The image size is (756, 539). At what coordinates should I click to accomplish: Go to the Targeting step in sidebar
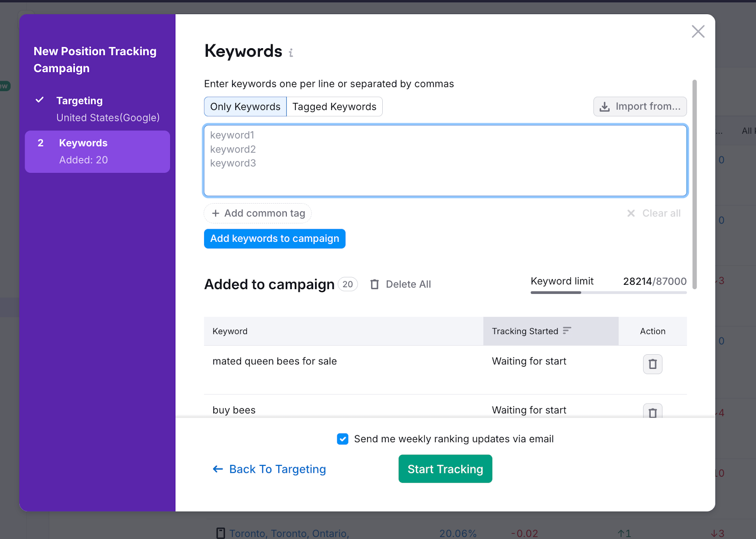79,101
